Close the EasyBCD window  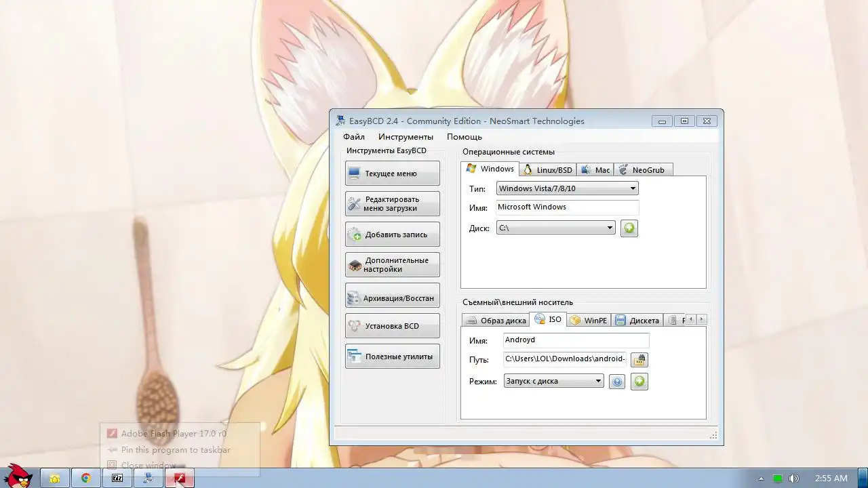tap(707, 121)
